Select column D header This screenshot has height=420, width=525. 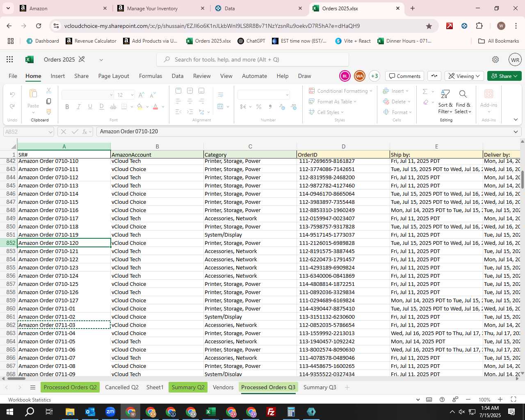tap(343, 146)
